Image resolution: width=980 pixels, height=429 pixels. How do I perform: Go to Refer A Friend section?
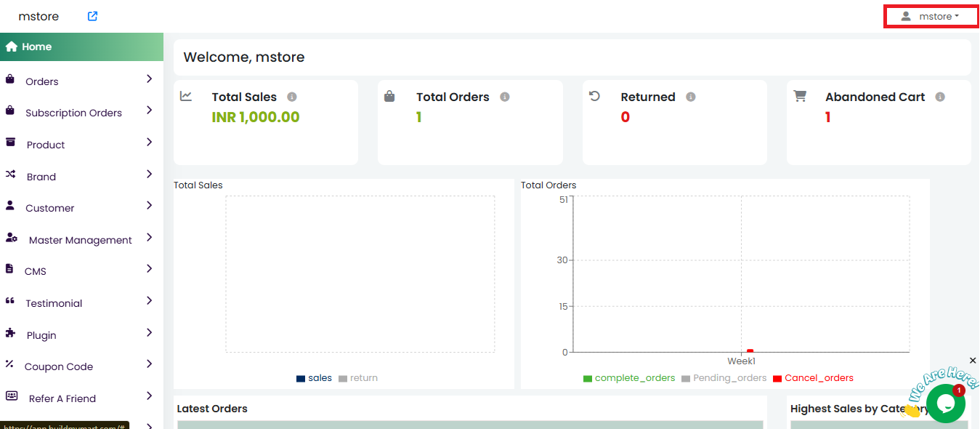click(x=62, y=398)
